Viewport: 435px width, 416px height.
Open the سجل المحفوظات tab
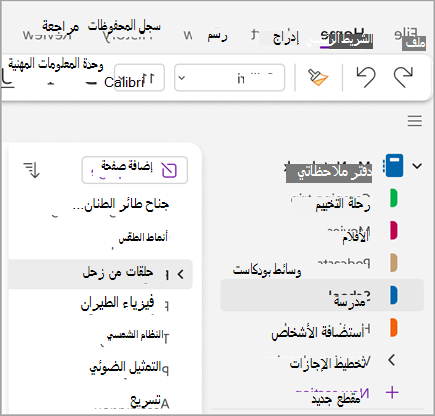point(124,26)
